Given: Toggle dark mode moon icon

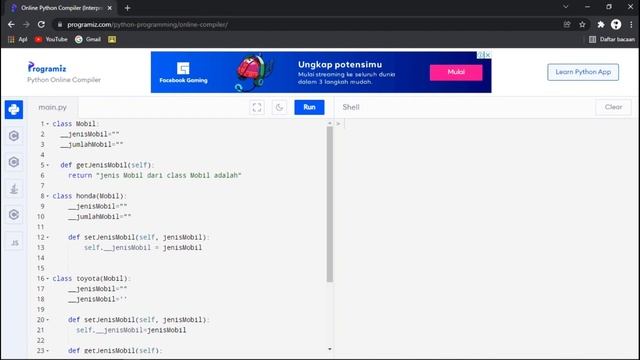Looking at the screenshot, I should point(279,107).
